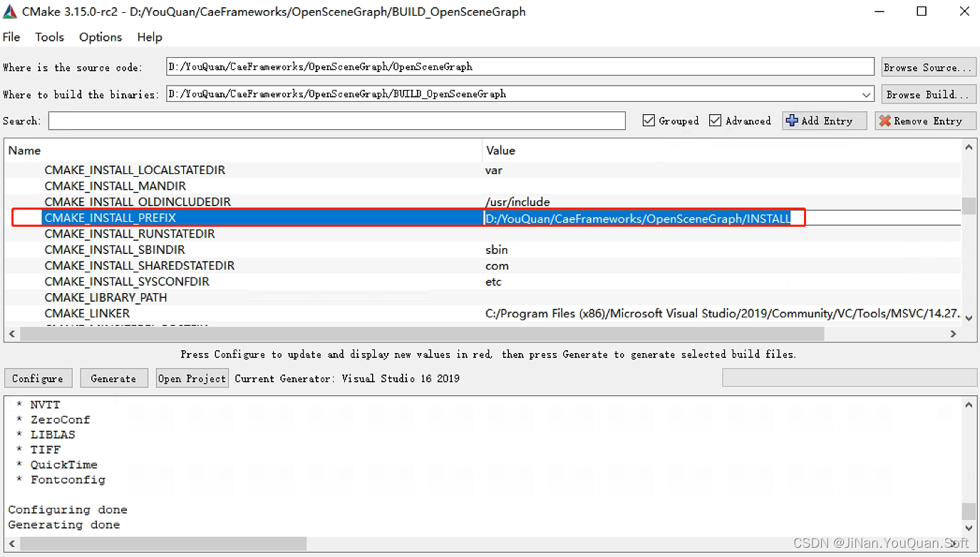Toggle the Grouped checkbox
This screenshot has height=557, width=980.
(x=649, y=121)
